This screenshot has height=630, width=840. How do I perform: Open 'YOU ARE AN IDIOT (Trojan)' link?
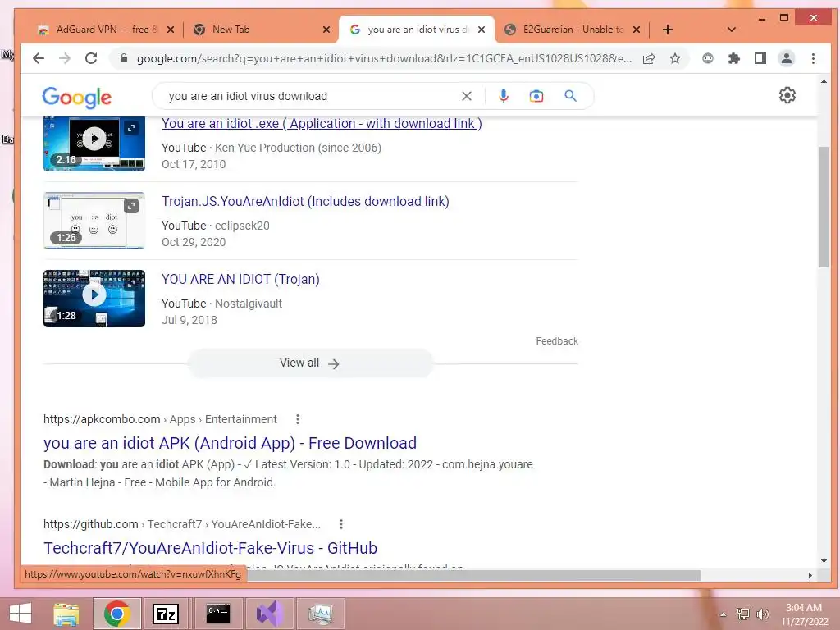240,279
